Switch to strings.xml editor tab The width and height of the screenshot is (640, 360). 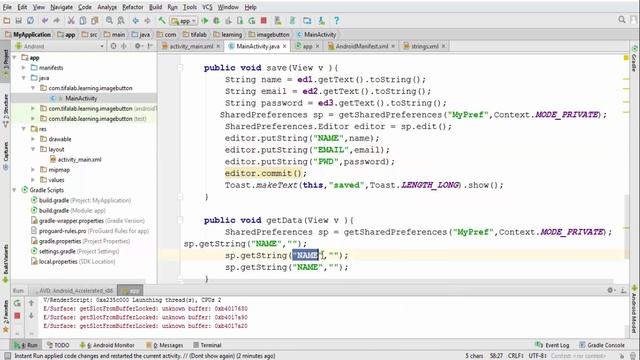click(x=424, y=46)
